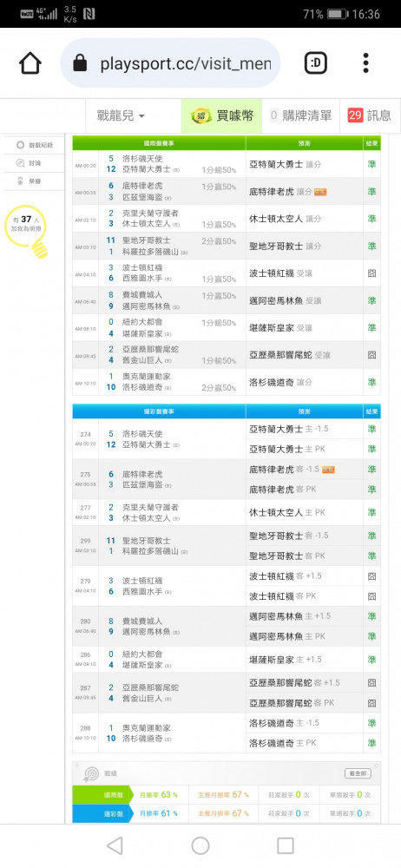Tap the lock icon in address bar

[80, 64]
